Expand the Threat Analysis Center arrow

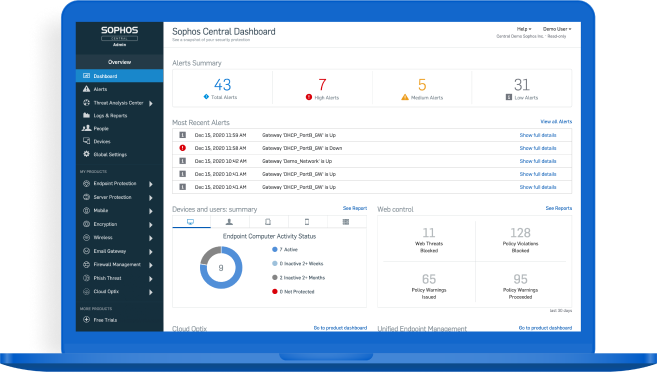click(151, 103)
